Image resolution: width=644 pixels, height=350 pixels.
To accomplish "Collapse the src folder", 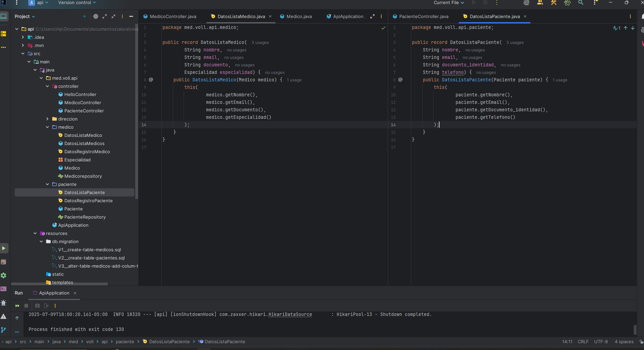I will pos(23,53).
